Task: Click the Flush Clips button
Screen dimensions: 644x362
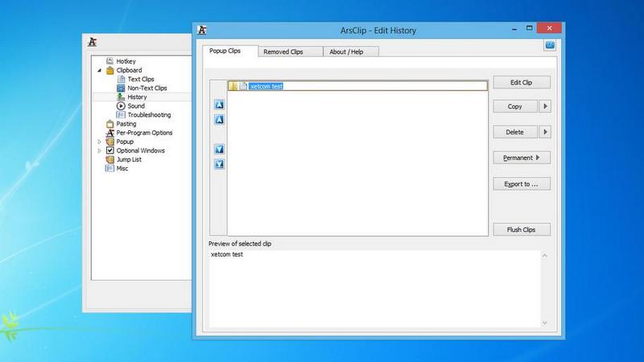Action: click(x=522, y=230)
